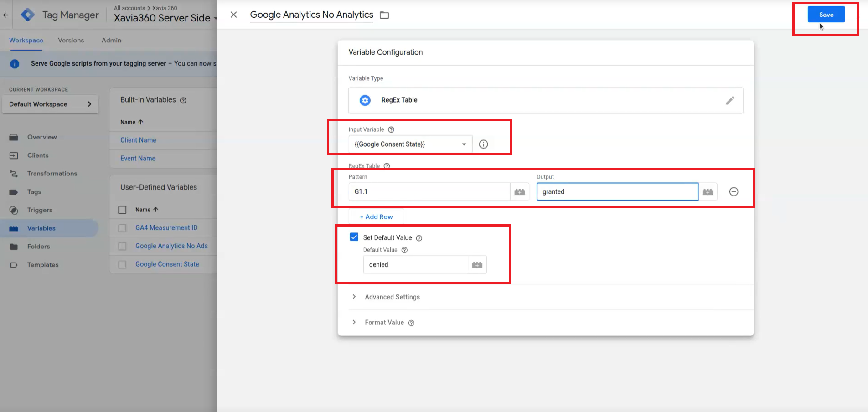Click the blue info icon in the banner

click(x=15, y=64)
